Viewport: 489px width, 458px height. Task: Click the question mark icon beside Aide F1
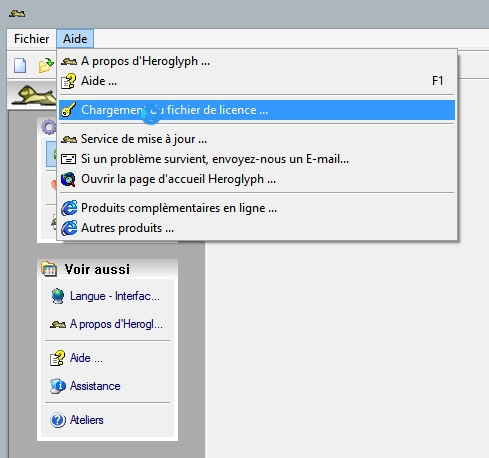(69, 81)
